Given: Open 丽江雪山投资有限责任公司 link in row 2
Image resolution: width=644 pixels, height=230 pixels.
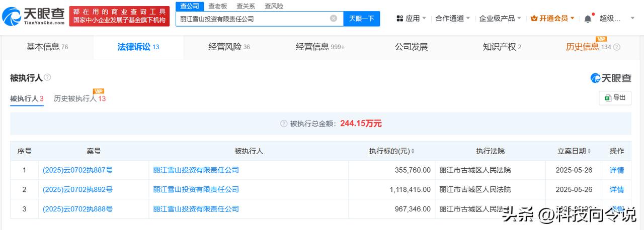Looking at the screenshot, I should [x=196, y=190].
